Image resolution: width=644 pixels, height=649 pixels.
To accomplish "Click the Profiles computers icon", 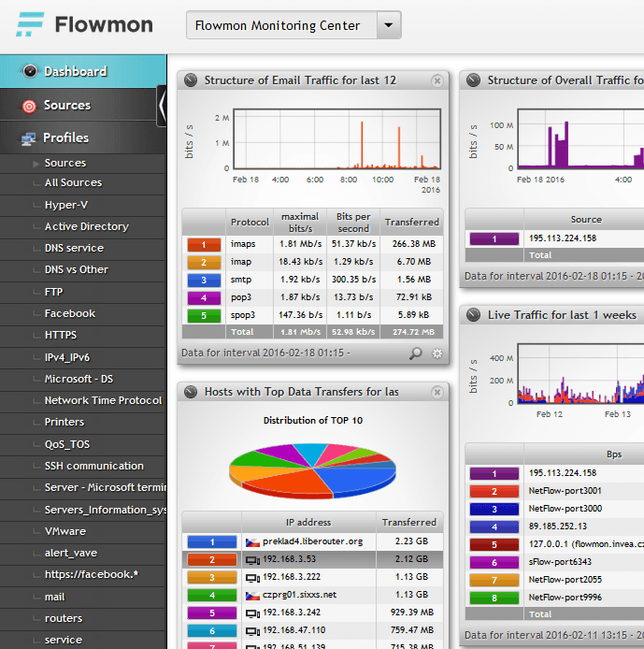I will point(29,138).
